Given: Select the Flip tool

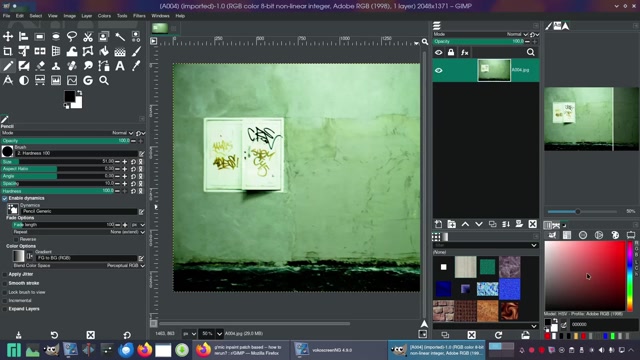Looking at the screenshot, I should pyautogui.click(x=40, y=51).
